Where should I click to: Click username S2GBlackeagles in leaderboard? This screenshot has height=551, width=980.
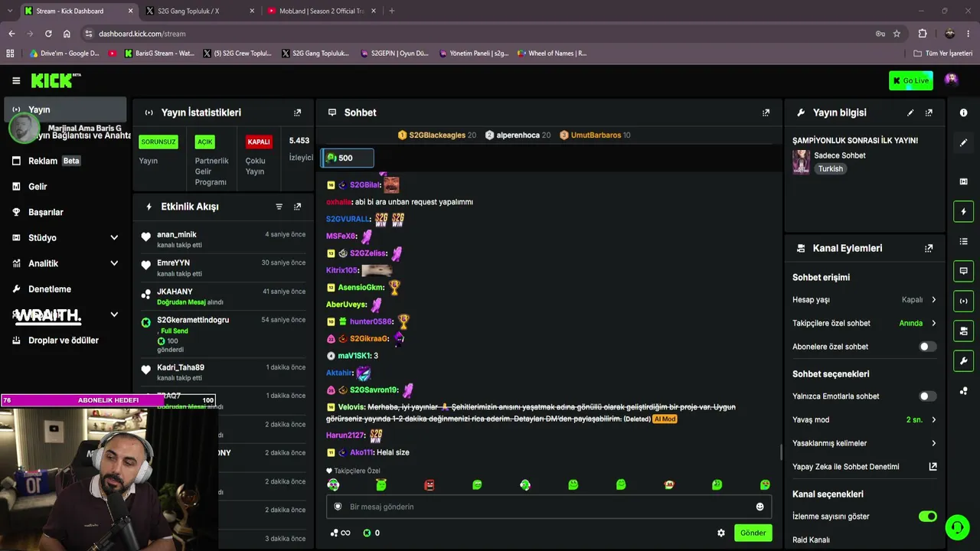click(437, 135)
